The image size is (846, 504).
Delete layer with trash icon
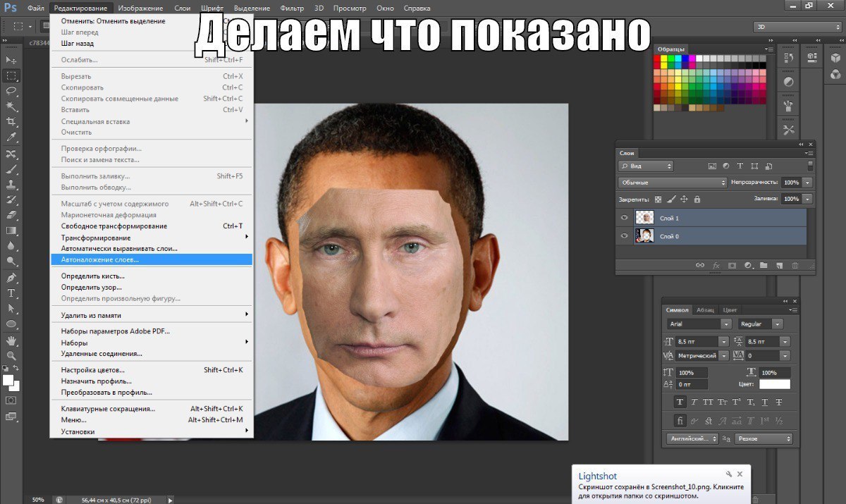pyautogui.click(x=795, y=265)
